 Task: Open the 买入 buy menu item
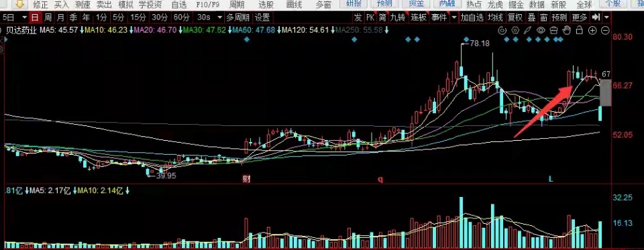(62, 5)
